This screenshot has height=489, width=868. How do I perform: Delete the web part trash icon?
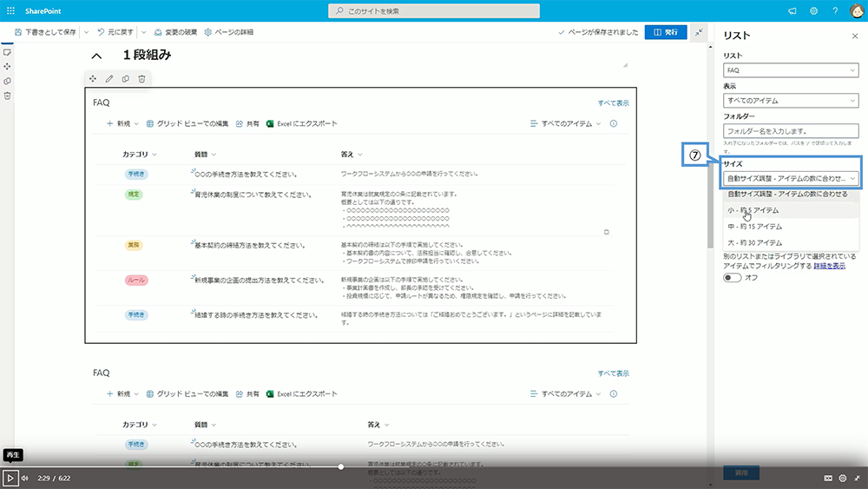[141, 79]
